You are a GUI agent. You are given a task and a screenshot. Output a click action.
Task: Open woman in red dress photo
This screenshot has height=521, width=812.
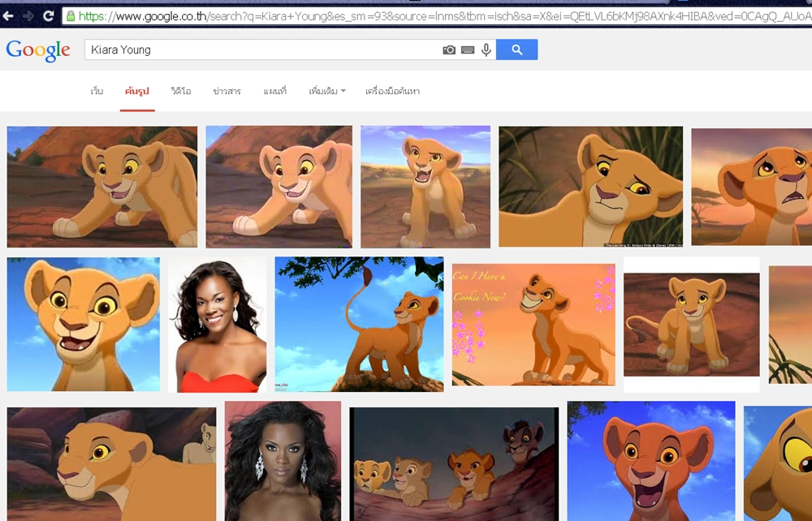[x=218, y=325]
